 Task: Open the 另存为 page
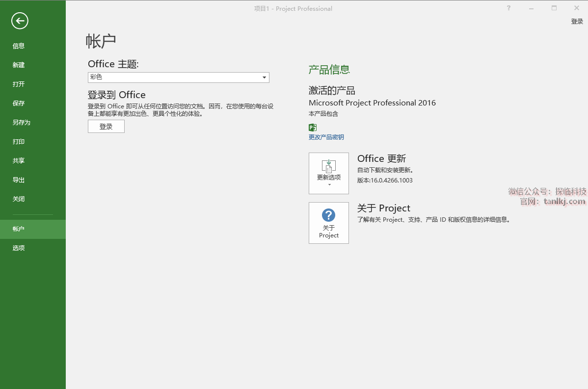coord(22,123)
